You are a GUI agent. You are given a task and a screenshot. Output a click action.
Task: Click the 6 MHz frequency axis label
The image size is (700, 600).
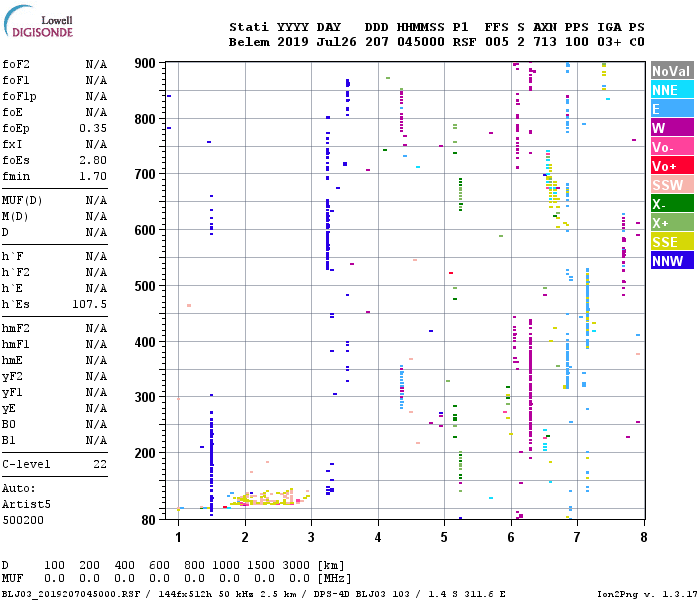[511, 537]
